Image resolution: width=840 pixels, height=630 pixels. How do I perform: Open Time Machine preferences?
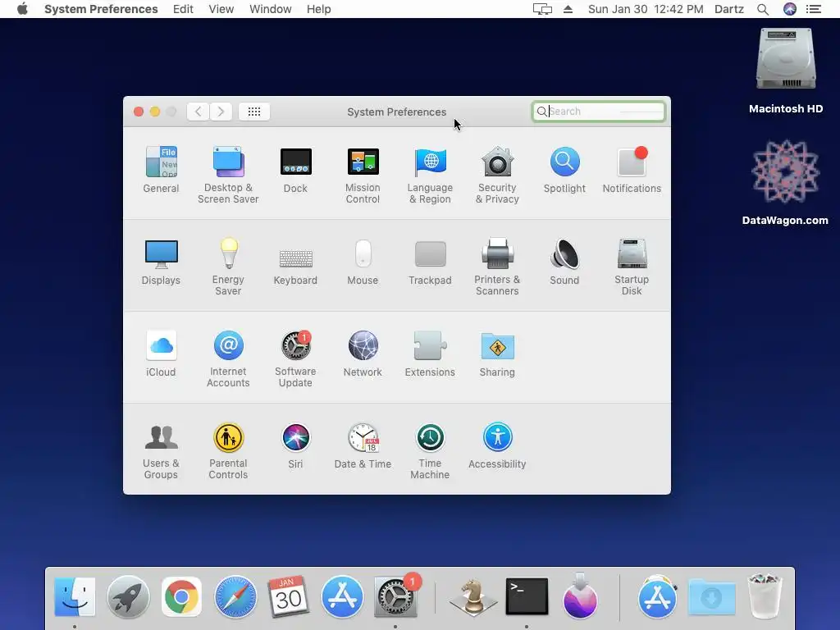[x=430, y=451]
